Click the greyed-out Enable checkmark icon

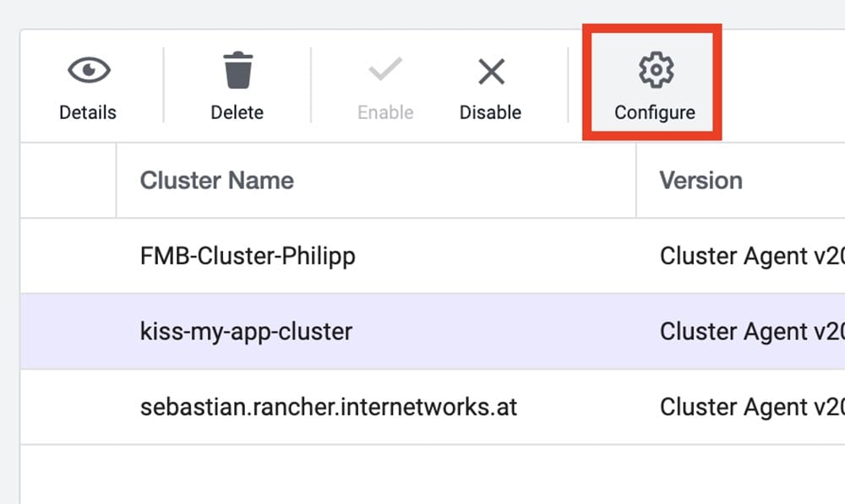[x=385, y=71]
